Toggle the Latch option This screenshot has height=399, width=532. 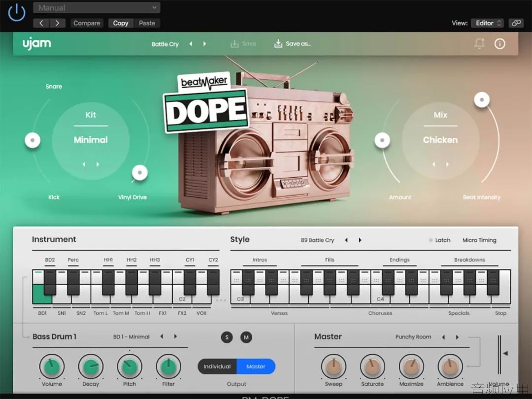tap(440, 240)
